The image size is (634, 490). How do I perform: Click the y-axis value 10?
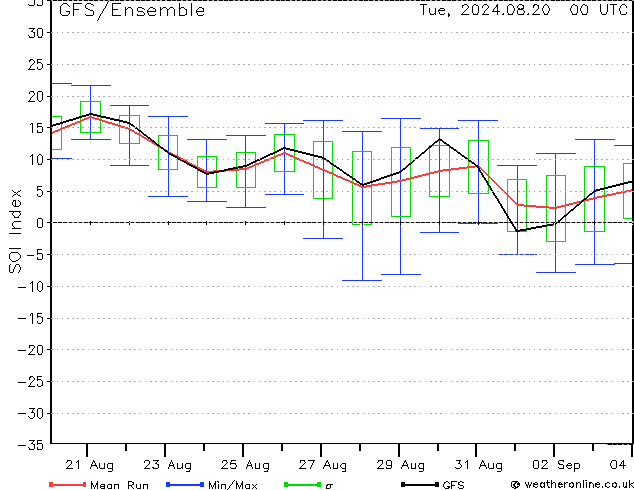[36, 160]
